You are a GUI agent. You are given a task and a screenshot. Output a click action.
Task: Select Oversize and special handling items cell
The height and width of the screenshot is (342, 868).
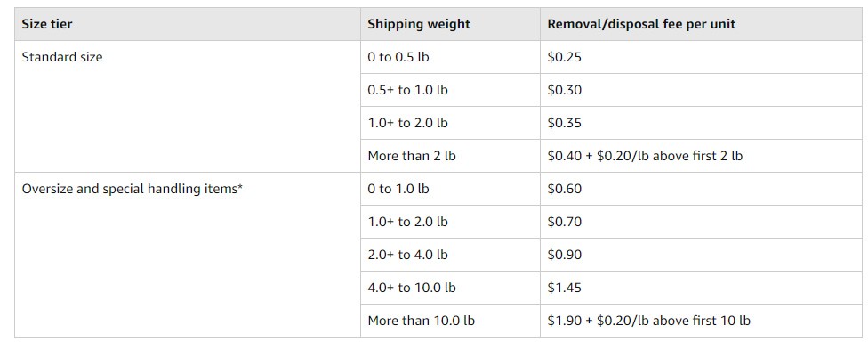pyautogui.click(x=188, y=255)
